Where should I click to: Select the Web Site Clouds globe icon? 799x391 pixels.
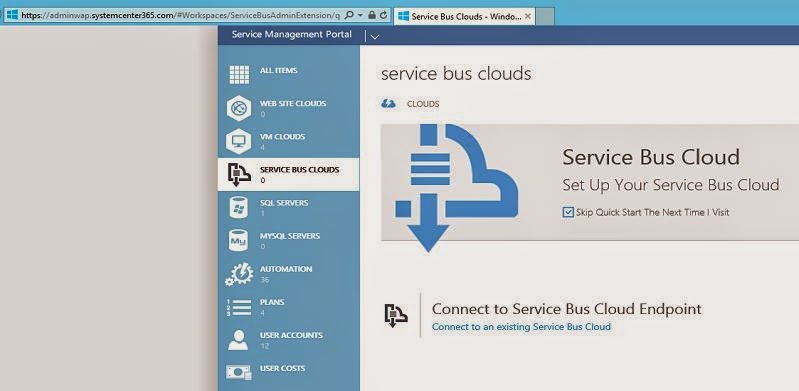(239, 108)
